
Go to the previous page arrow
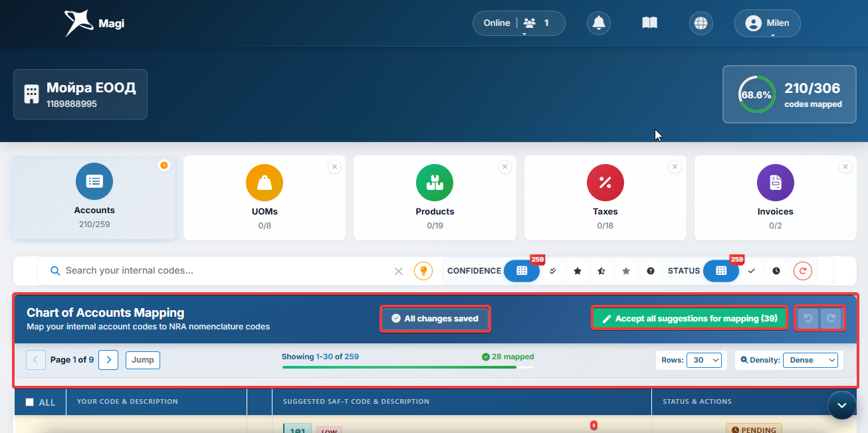tap(36, 360)
